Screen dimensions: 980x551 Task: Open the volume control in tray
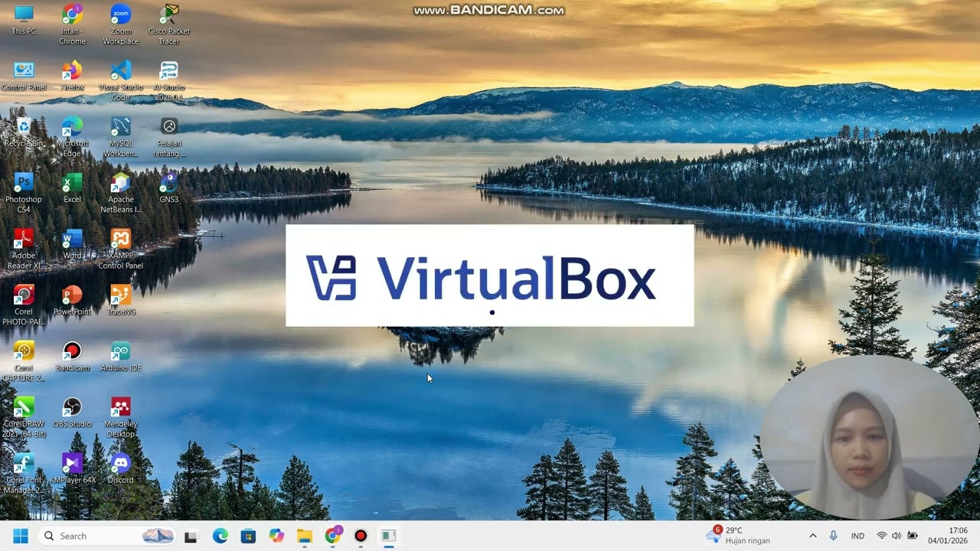pos(897,536)
